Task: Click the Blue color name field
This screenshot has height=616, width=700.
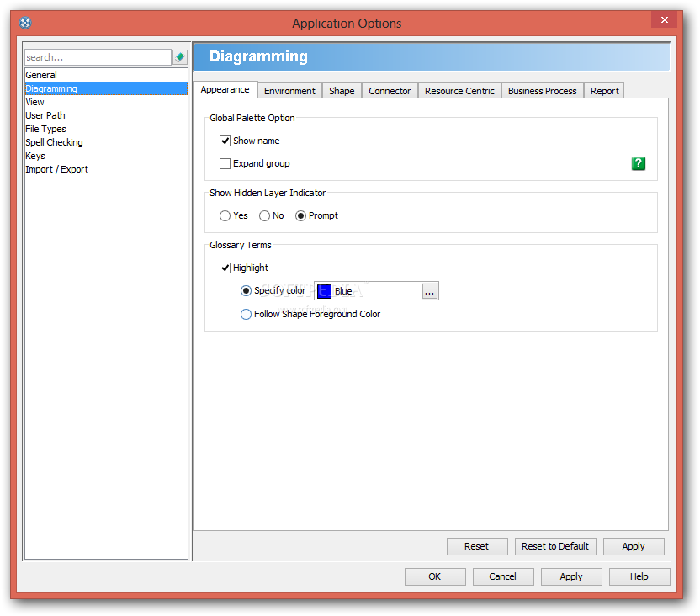Action: coord(377,291)
